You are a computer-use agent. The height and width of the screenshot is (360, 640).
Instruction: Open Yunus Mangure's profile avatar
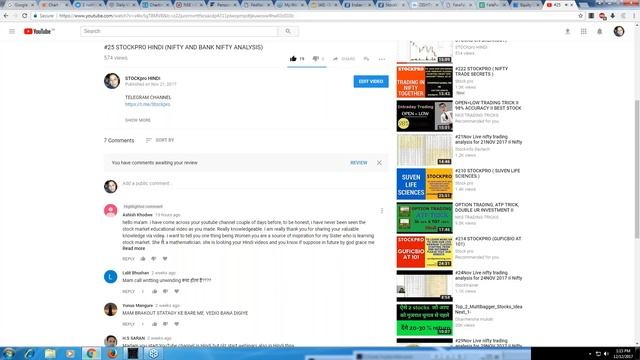[110, 309]
